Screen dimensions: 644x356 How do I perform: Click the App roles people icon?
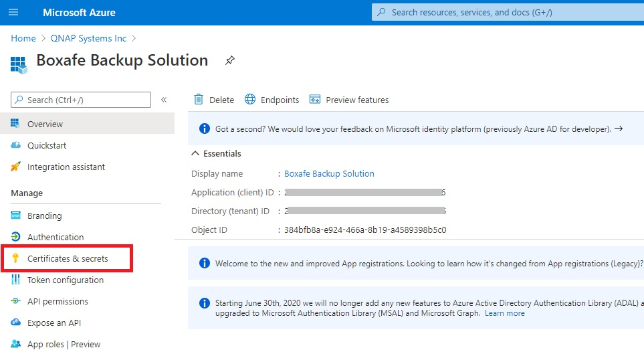(x=15, y=344)
